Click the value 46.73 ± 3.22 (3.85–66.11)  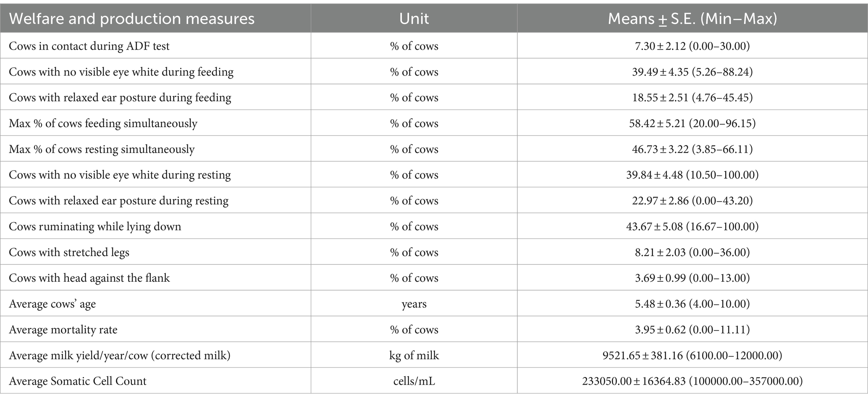coord(692,149)
